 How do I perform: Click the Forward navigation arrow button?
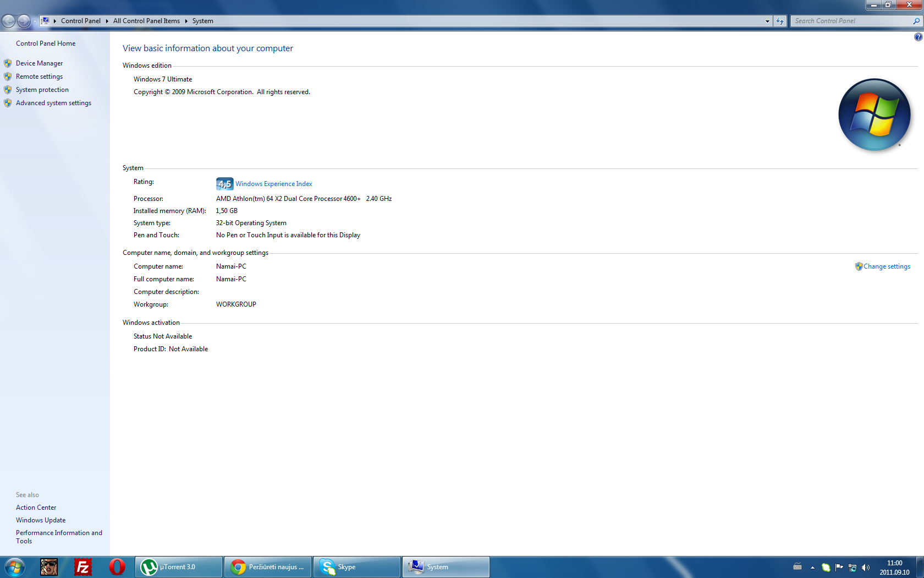click(24, 21)
